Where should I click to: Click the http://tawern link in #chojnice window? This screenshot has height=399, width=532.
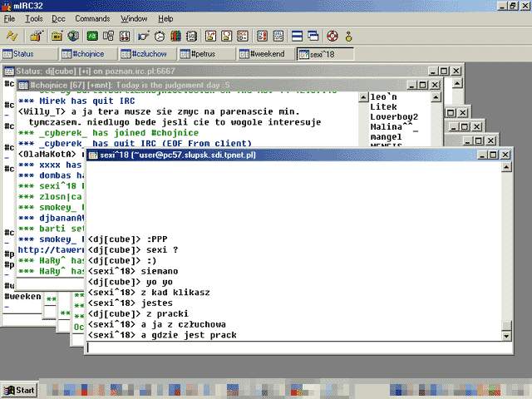pos(51,250)
